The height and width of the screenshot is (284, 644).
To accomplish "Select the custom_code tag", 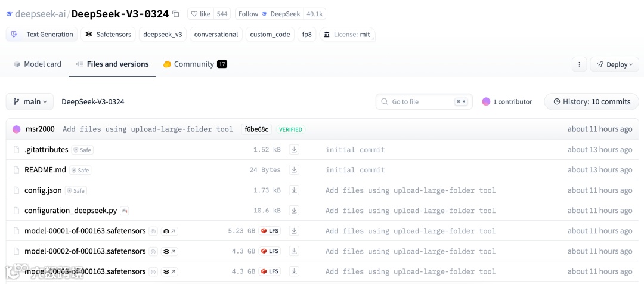I will pos(270,35).
